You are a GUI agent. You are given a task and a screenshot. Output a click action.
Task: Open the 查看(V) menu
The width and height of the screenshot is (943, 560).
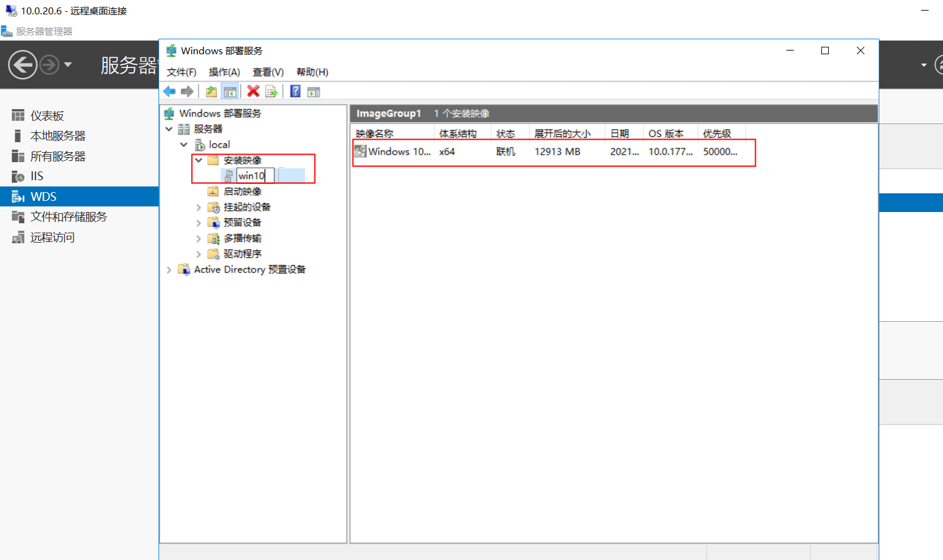268,72
